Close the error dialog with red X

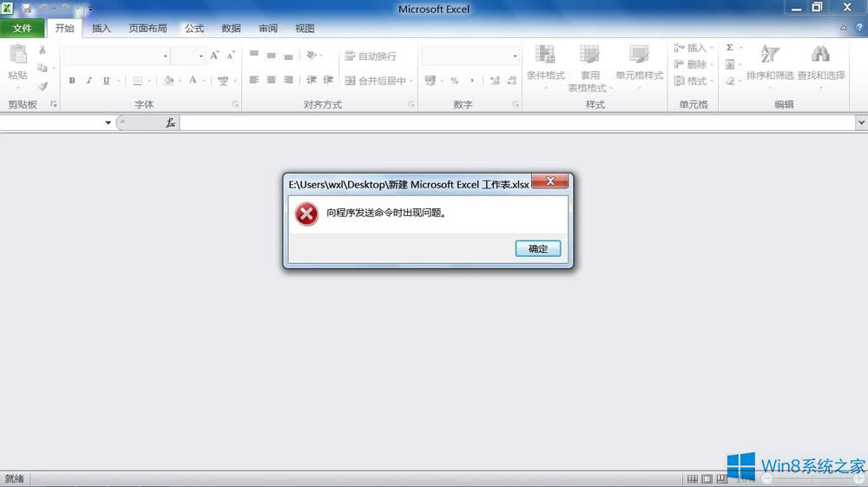(x=549, y=181)
